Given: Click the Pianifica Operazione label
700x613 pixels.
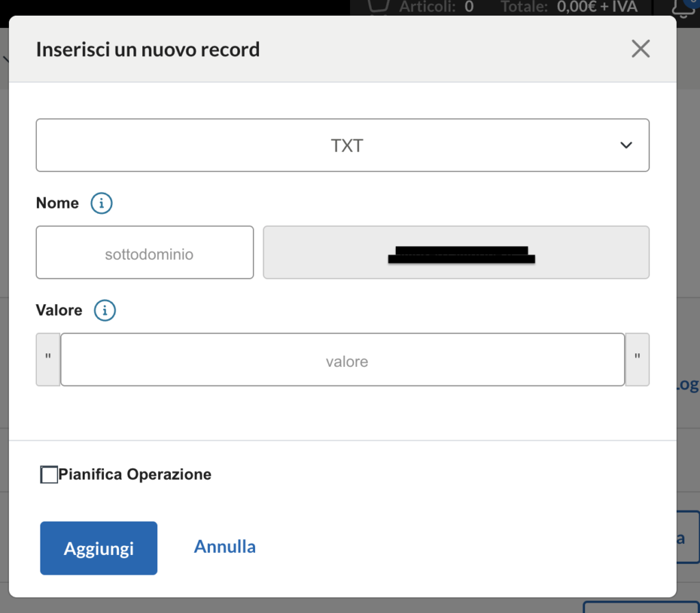Looking at the screenshot, I should pos(135,474).
